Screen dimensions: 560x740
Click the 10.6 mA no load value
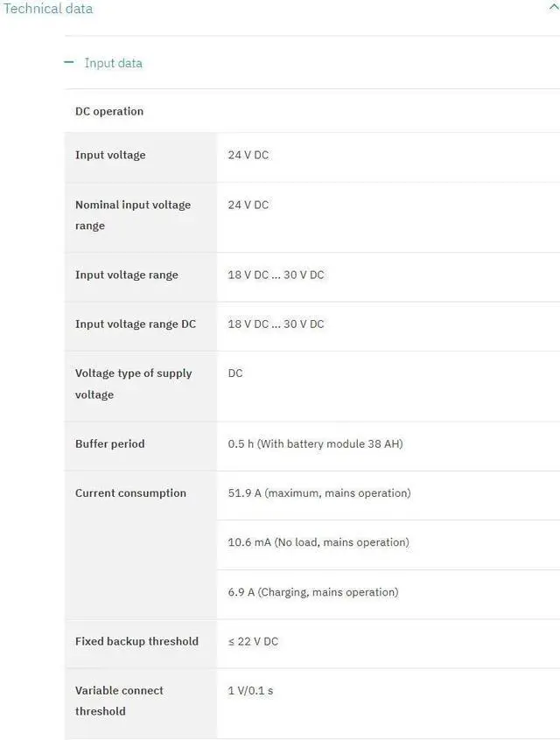318,543
